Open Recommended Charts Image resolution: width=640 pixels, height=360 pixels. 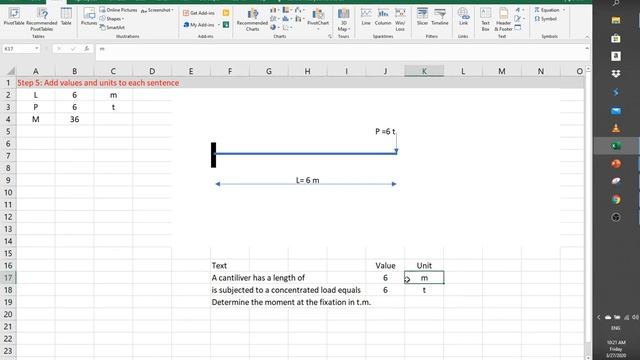coord(253,19)
